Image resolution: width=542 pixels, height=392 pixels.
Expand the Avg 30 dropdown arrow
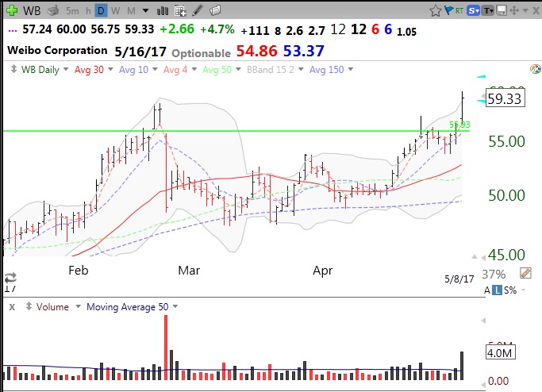110,69
